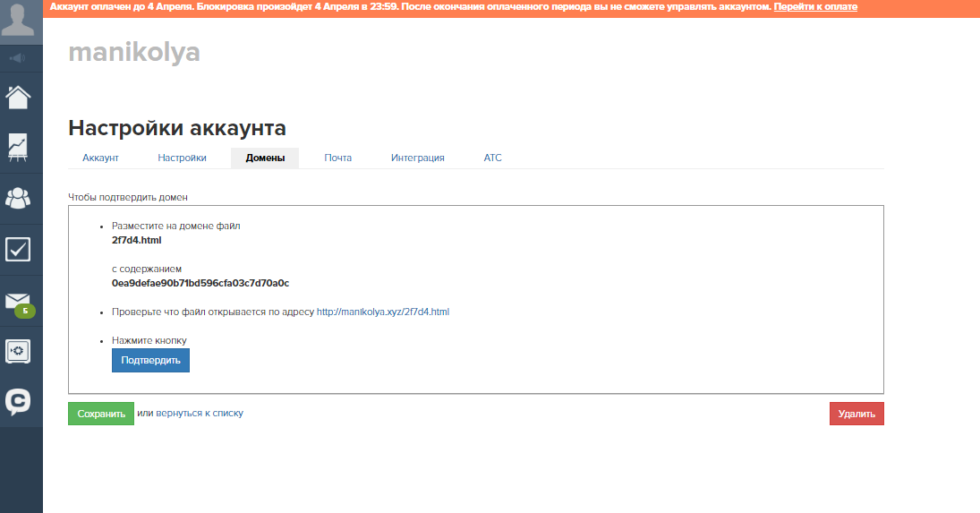Open the contacts people icon

tap(19, 198)
